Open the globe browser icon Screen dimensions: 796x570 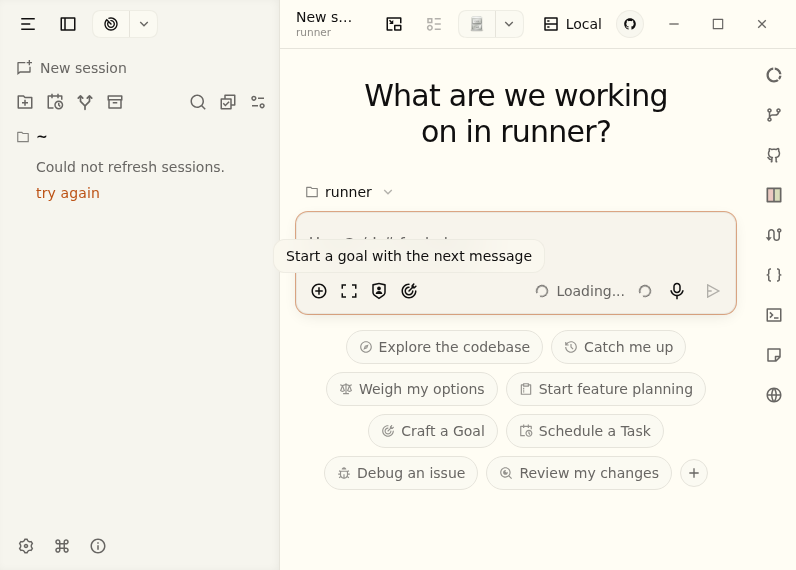pos(774,395)
